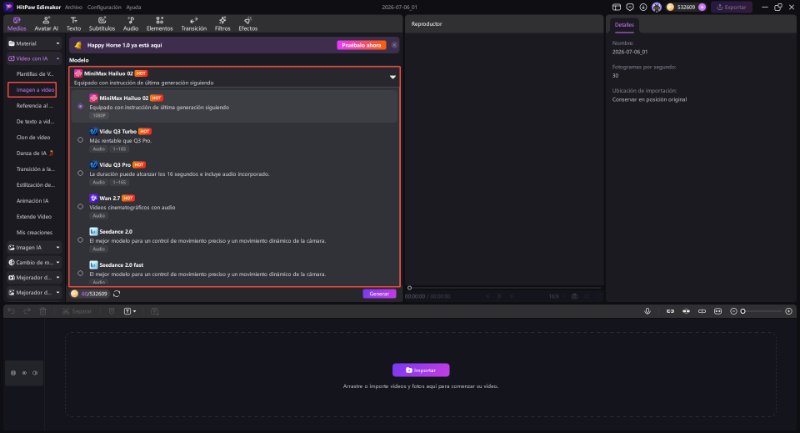The height and width of the screenshot is (433, 800).
Task: Click the delete trash icon in timeline toolbar
Action: 43,311
